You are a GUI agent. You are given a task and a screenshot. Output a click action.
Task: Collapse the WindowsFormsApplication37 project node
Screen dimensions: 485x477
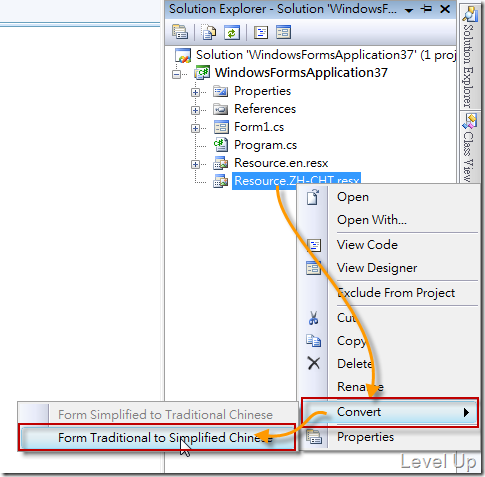pyautogui.click(x=176, y=74)
